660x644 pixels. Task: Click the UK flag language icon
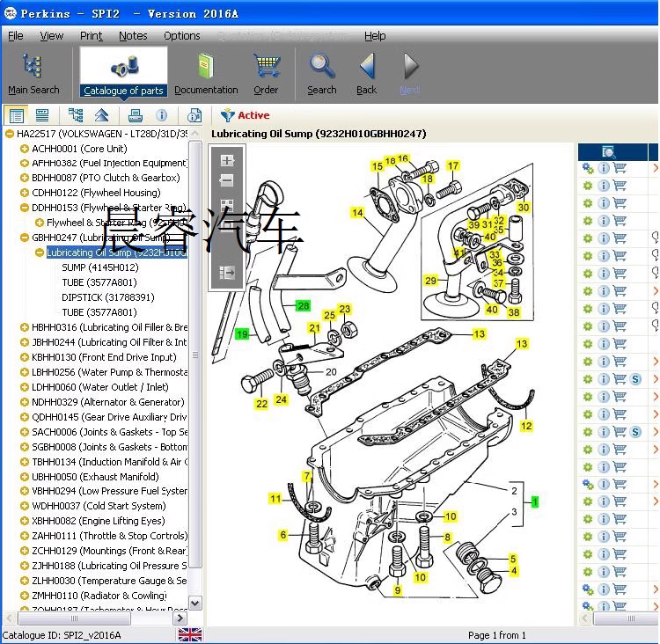[x=190, y=634]
